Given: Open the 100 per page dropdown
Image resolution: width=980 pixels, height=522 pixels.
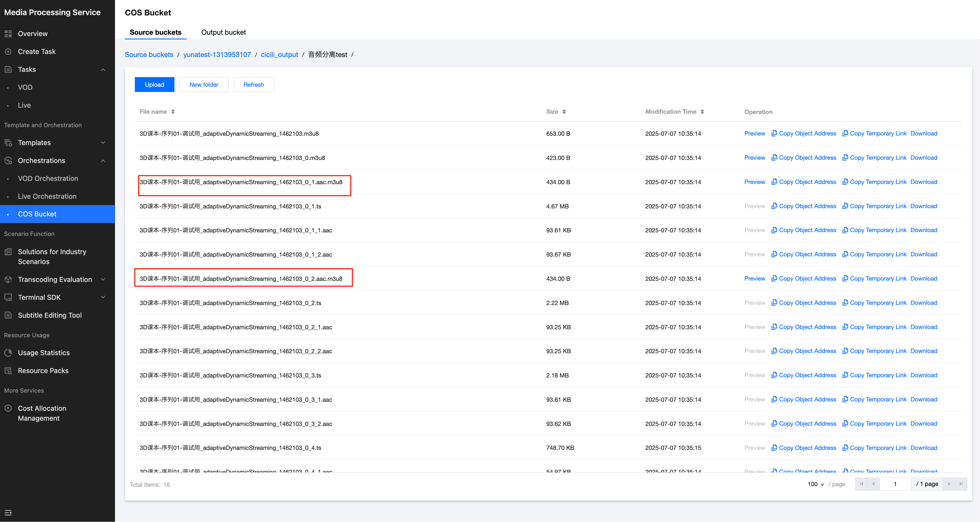Looking at the screenshot, I should click(816, 484).
